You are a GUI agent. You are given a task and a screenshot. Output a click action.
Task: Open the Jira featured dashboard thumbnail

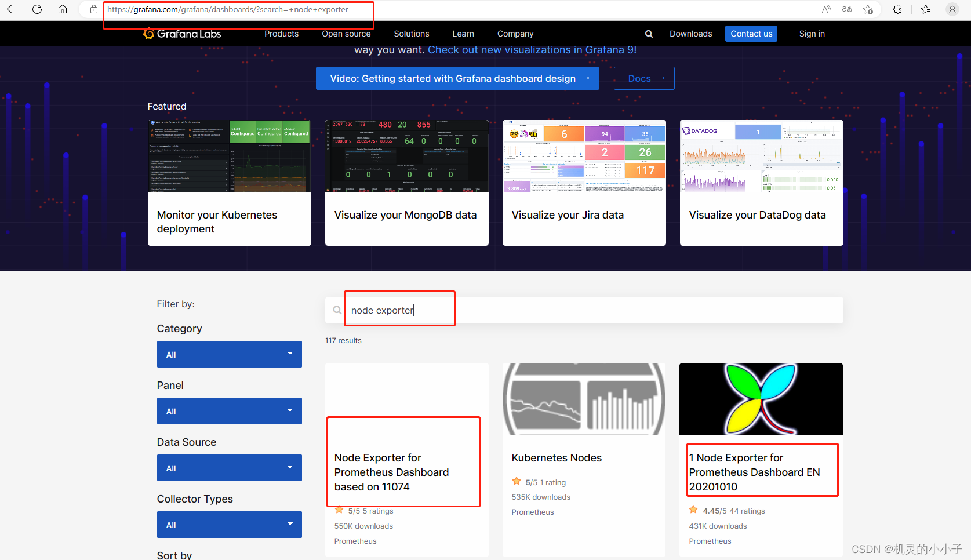[x=584, y=157]
